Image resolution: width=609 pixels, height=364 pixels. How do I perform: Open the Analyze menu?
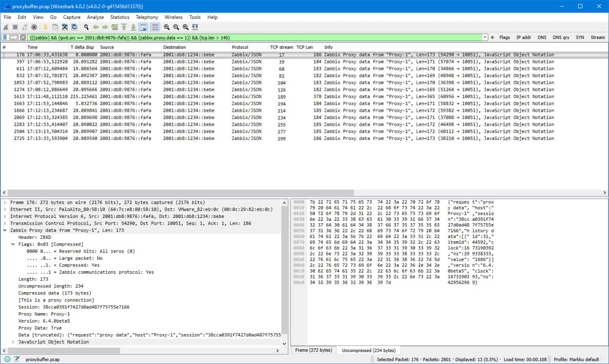[95, 17]
